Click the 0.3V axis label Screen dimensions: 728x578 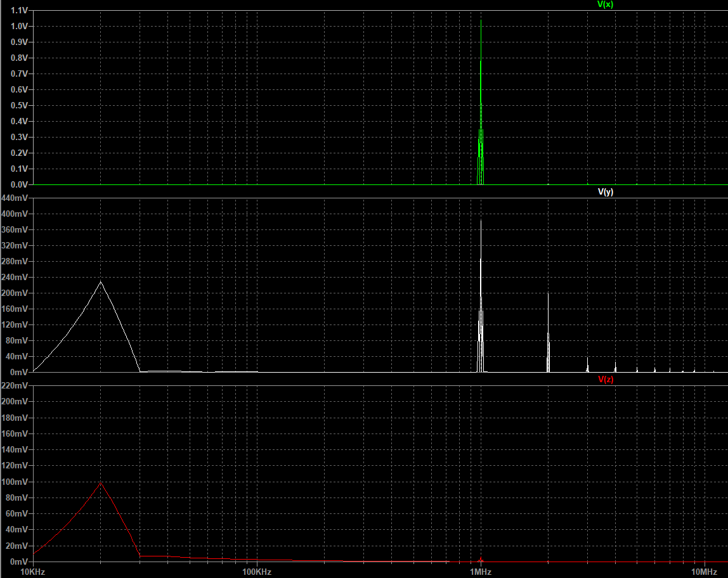(19, 137)
